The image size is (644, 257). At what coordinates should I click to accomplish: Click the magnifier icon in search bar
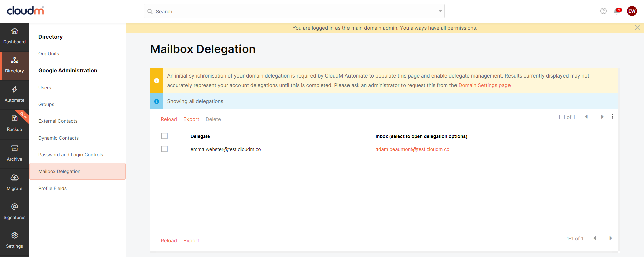pyautogui.click(x=150, y=11)
